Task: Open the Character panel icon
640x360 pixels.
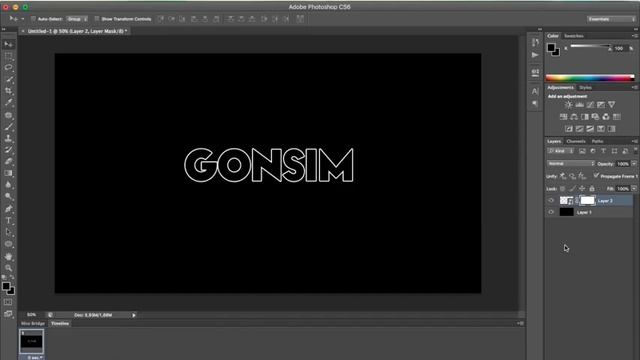Action: 535,91
